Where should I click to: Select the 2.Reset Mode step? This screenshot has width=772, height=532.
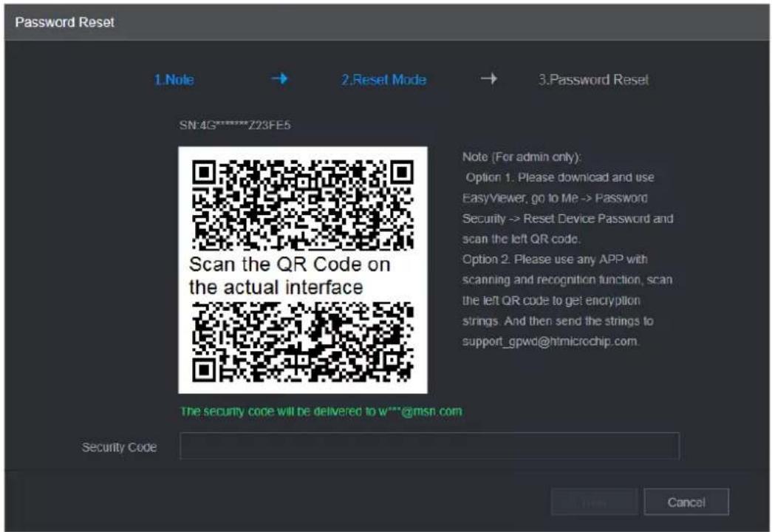(x=384, y=80)
